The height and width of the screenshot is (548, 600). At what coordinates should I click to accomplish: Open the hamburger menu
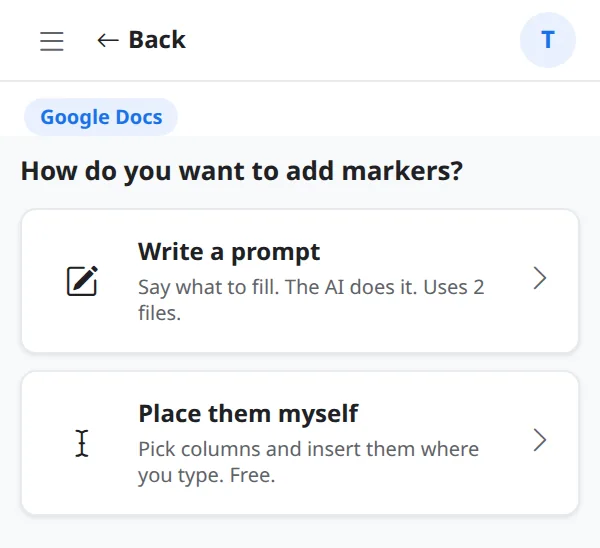[x=52, y=41]
